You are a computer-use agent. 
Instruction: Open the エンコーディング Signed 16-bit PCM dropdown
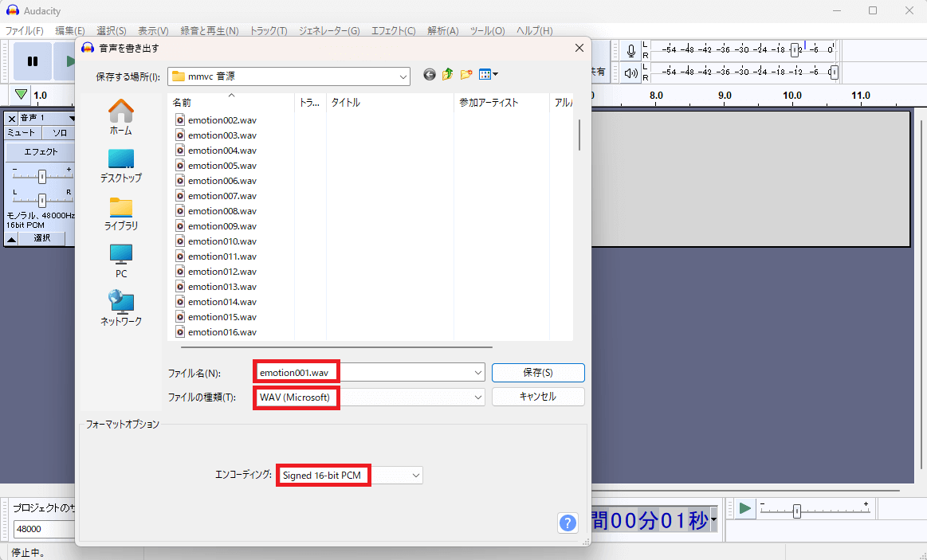(x=415, y=476)
